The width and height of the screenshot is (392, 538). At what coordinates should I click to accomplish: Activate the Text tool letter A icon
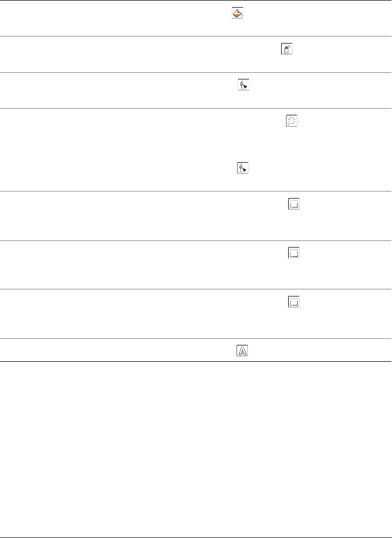click(x=242, y=351)
